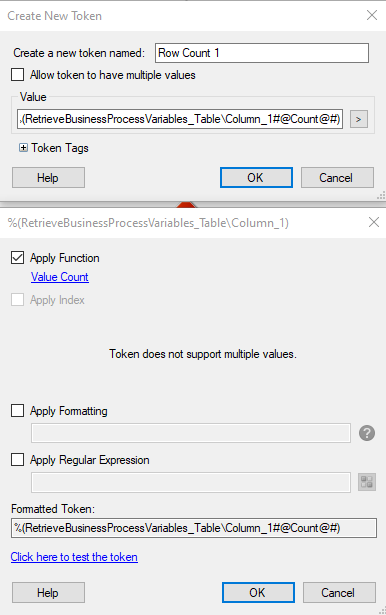386x615 pixels.
Task: Check the Apply Regular Expression box
Action: [17, 459]
